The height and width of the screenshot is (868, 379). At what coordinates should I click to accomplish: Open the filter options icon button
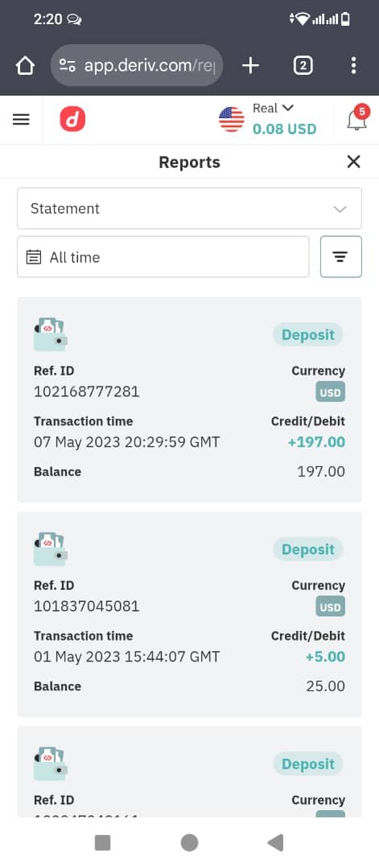point(340,257)
